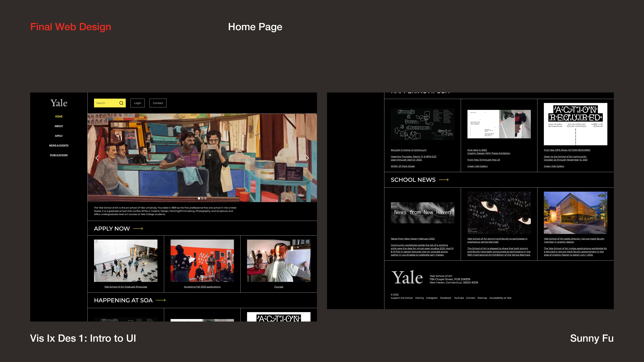This screenshot has width=644, height=362.
Task: Go to PUBLICATIONS in the sidebar
Action: pos(59,155)
